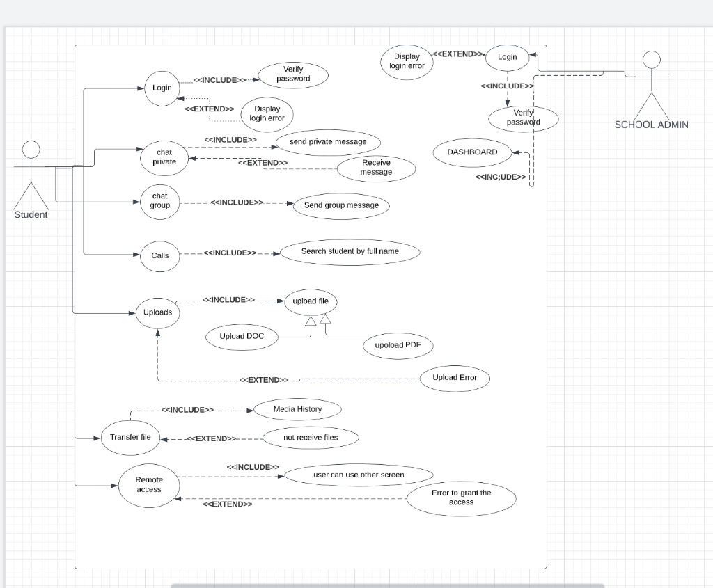Select the Login use case linked to SCHOOL ADMIN
The image size is (713, 588).
507,58
